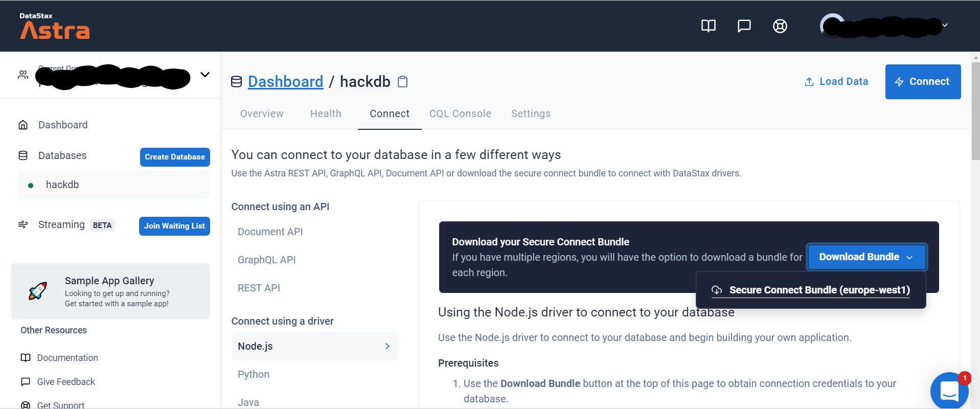Viewport: 980px width, 409px height.
Task: Switch to the Health tab
Action: tap(326, 113)
